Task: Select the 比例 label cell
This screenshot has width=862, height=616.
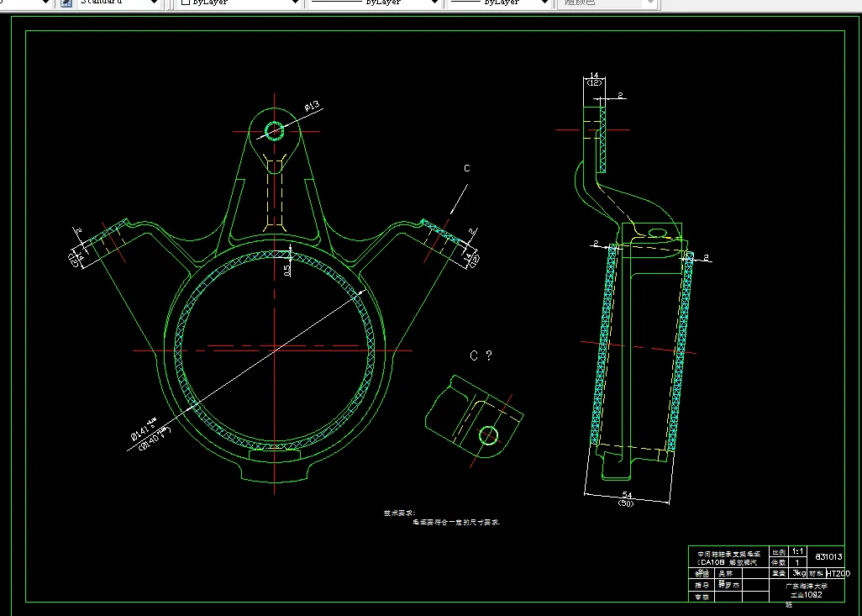Action: pyautogui.click(x=779, y=552)
